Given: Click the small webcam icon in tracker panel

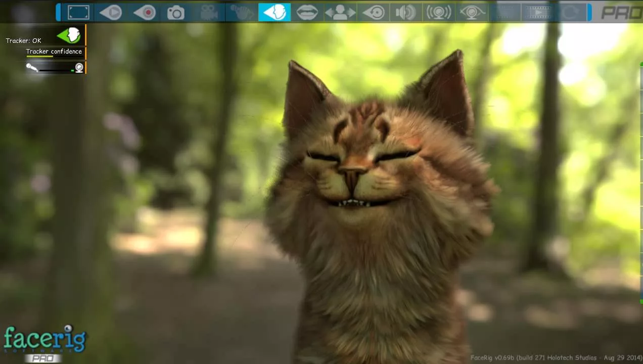Looking at the screenshot, I should tap(79, 67).
